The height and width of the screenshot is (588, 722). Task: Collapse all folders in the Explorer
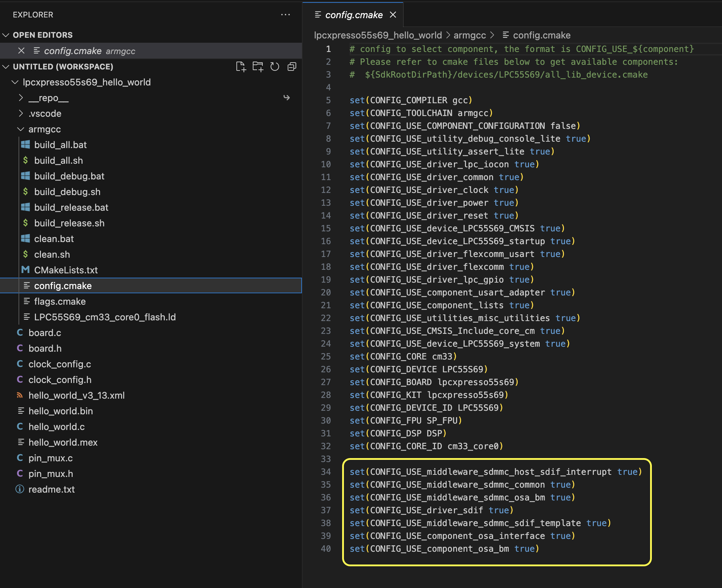292,67
